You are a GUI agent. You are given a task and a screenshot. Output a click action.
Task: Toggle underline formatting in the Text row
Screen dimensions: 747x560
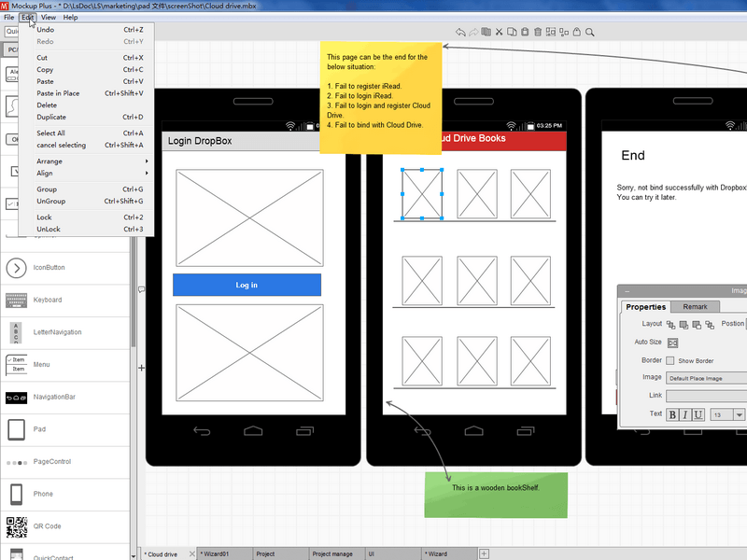(698, 414)
